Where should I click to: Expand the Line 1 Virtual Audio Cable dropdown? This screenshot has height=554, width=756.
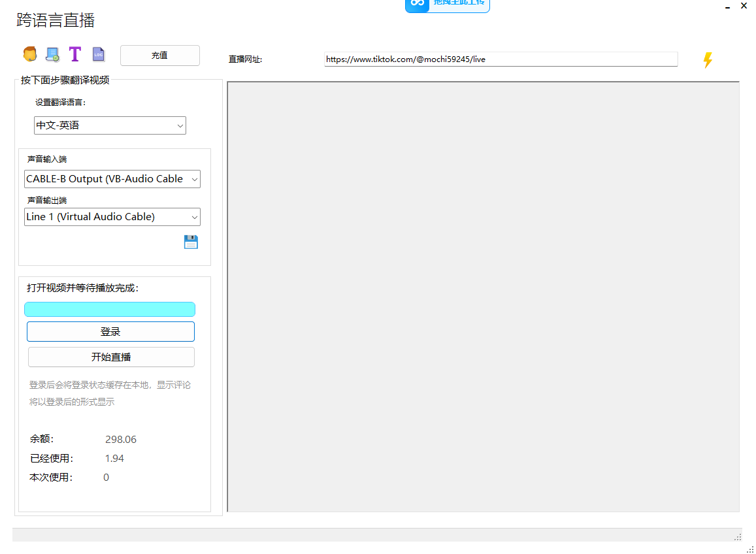pos(112,217)
